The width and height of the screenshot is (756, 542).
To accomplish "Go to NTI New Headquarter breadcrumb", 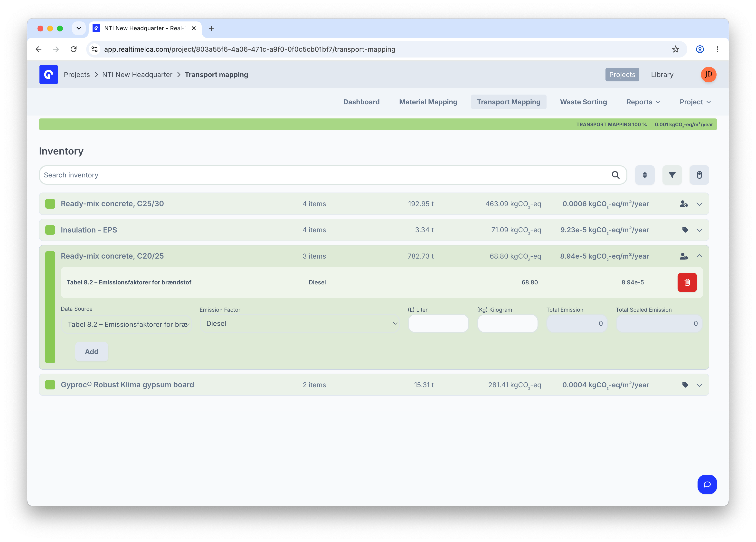I will click(x=137, y=74).
